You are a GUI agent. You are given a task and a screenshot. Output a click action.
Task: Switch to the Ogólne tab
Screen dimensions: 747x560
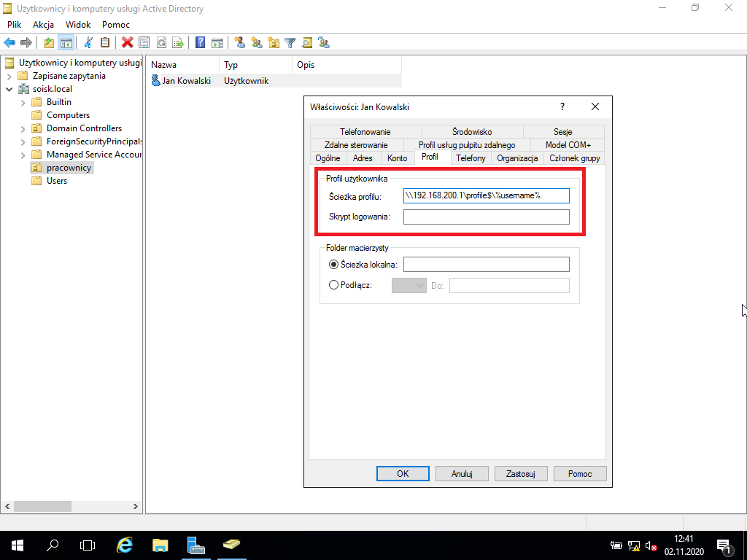tap(328, 158)
